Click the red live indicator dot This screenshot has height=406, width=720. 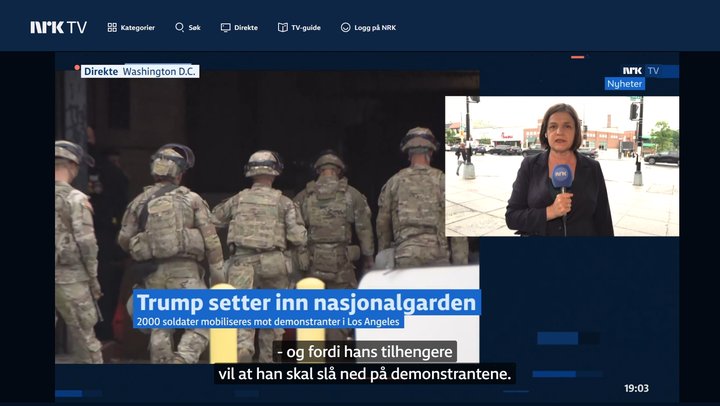tap(77, 68)
